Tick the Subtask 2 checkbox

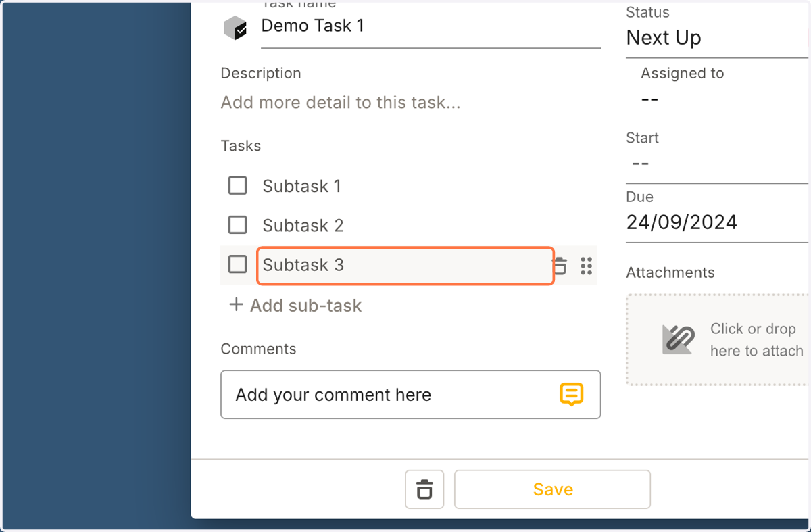(x=238, y=225)
